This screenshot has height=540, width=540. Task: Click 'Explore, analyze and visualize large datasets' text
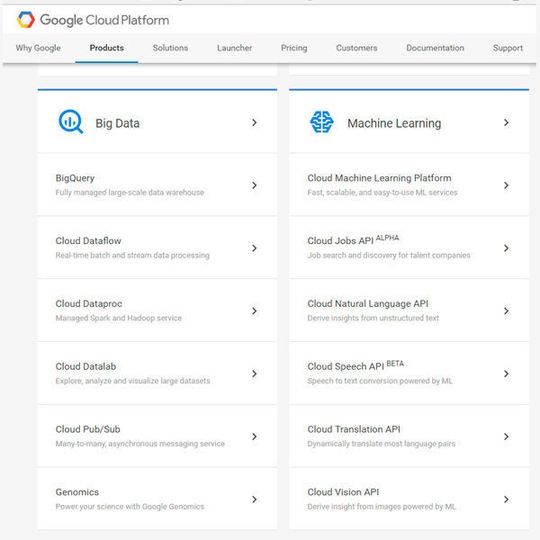pyautogui.click(x=133, y=381)
